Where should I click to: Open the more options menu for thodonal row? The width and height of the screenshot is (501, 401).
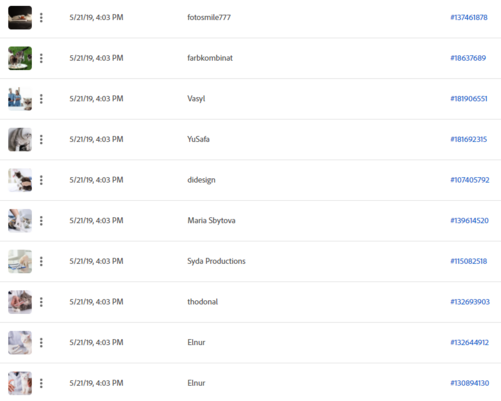pyautogui.click(x=41, y=302)
